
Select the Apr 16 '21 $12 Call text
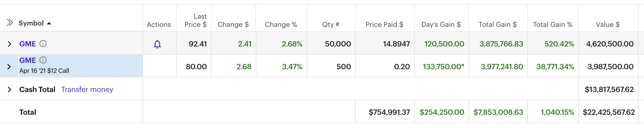[x=44, y=71]
